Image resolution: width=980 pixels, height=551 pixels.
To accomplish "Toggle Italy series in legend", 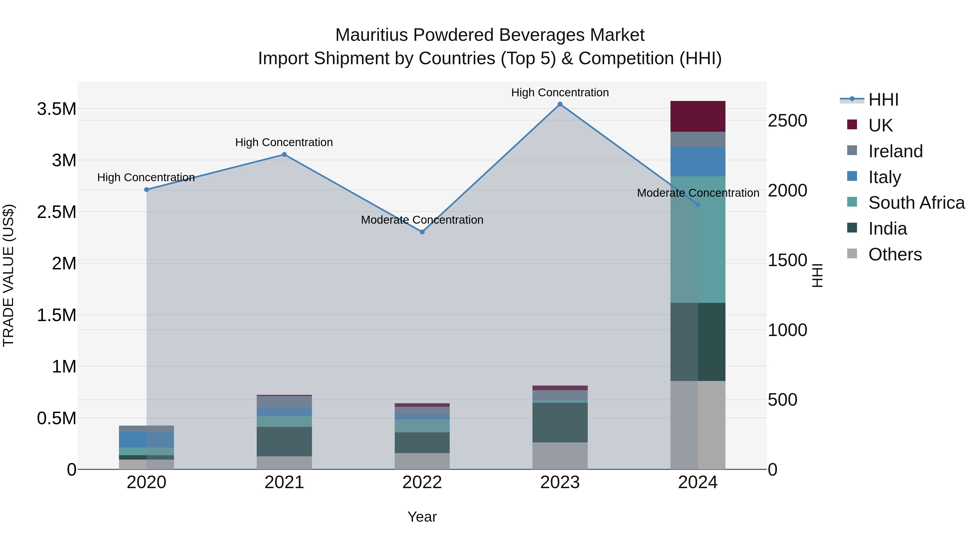I will click(874, 177).
